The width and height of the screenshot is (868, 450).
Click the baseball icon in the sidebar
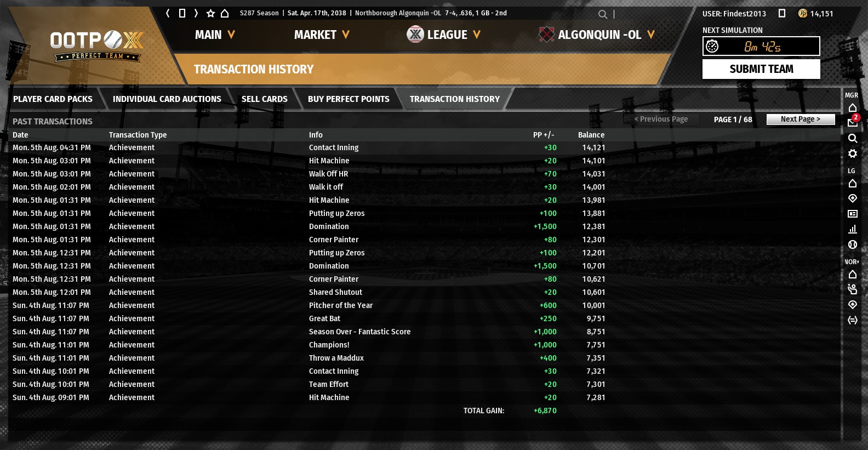tap(853, 244)
